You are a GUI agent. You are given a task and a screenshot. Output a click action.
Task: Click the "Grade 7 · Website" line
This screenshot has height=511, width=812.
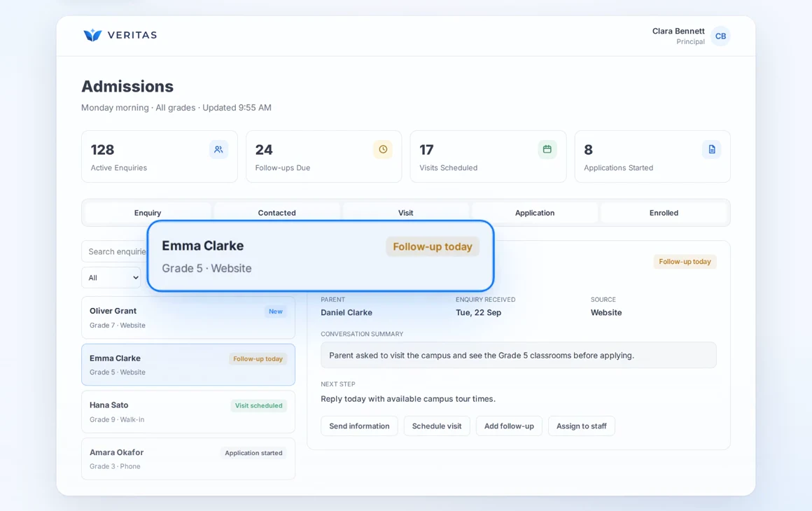point(118,325)
